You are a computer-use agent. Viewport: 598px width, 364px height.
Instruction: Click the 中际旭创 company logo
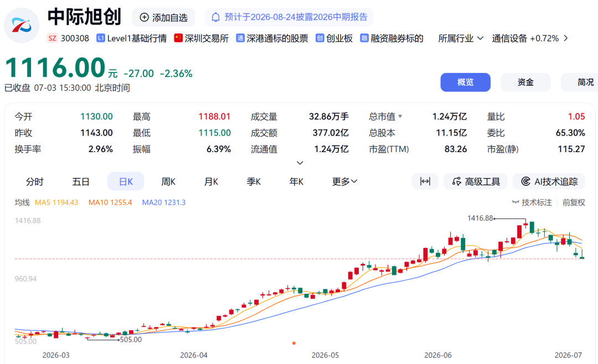pos(22,25)
